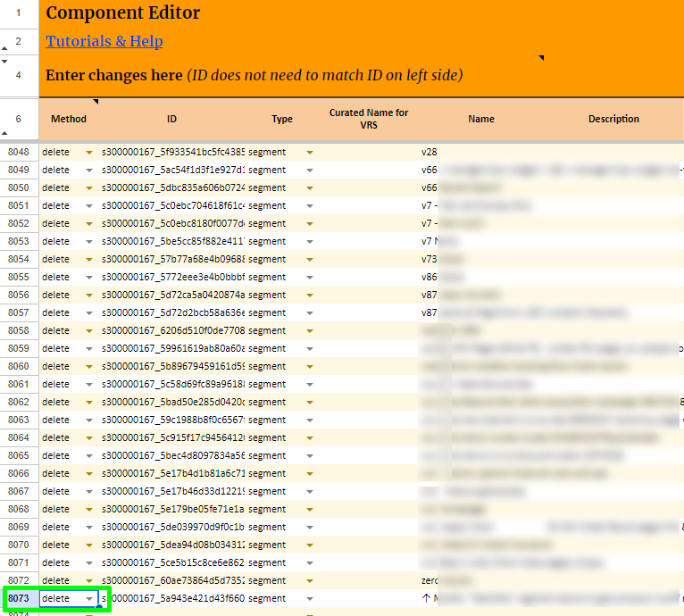Open Type dropdown in row 8053
684x616 pixels.
310,242
